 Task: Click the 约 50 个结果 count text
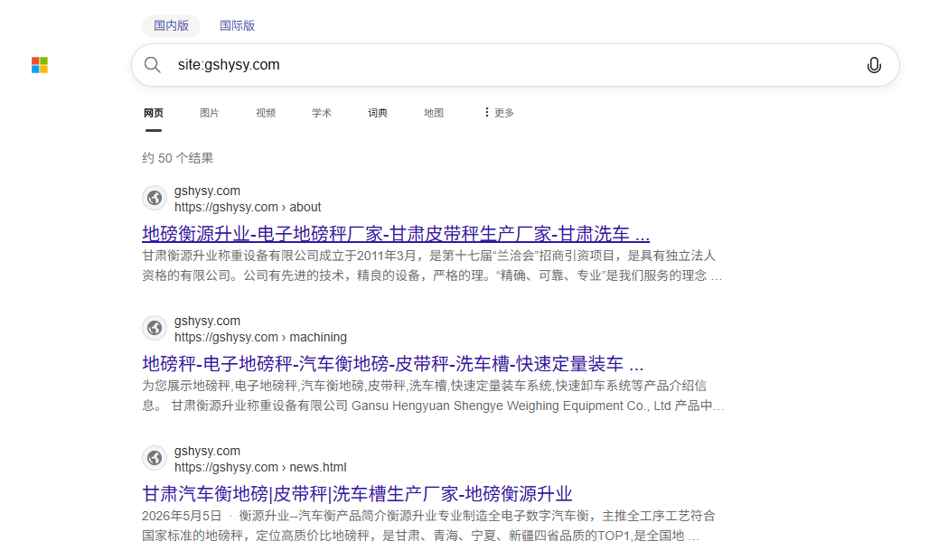[x=178, y=158]
